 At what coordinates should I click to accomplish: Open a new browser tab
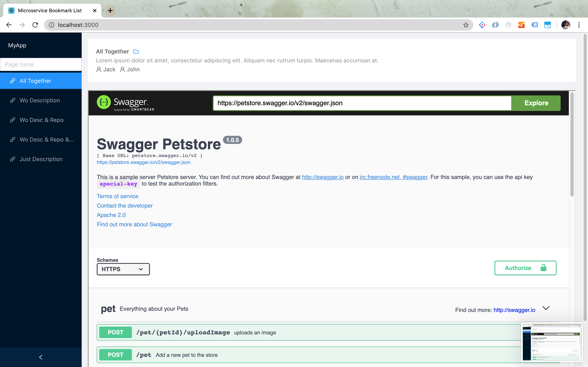(110, 10)
